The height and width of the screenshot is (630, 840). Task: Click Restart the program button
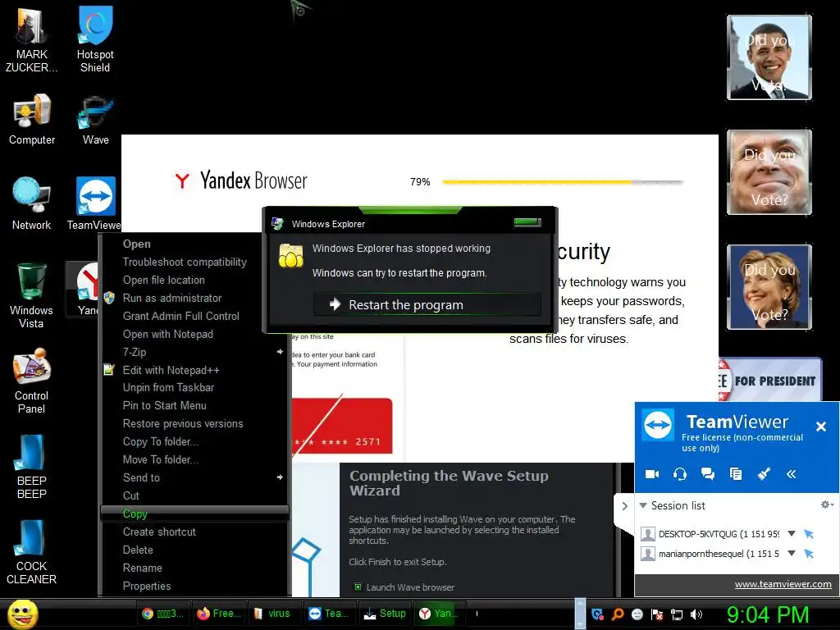point(427,304)
